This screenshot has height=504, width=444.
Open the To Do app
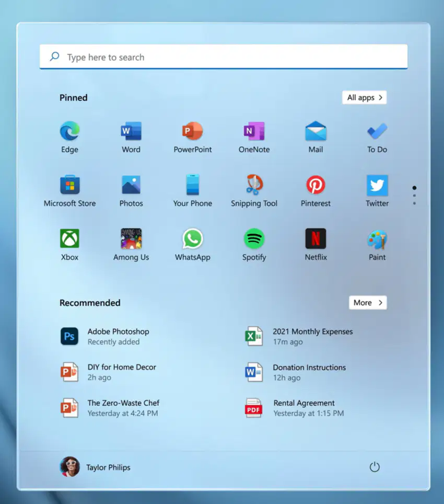point(377,138)
